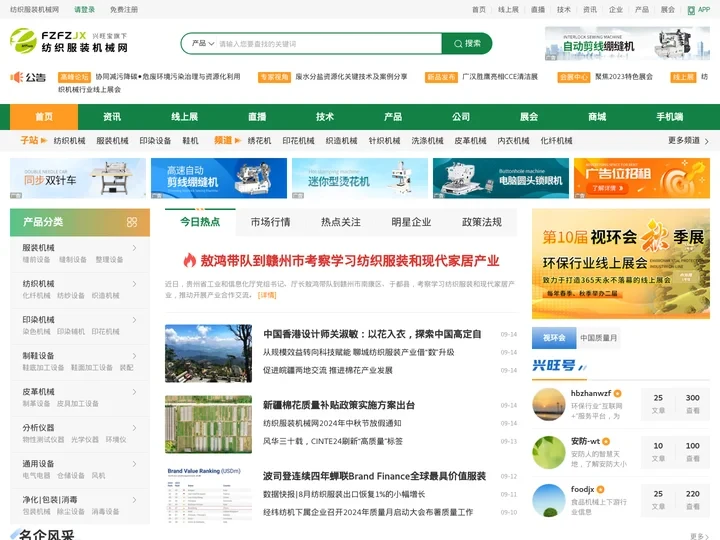Select 视环会 tab
Screen dimensions: 720x540
[554, 338]
